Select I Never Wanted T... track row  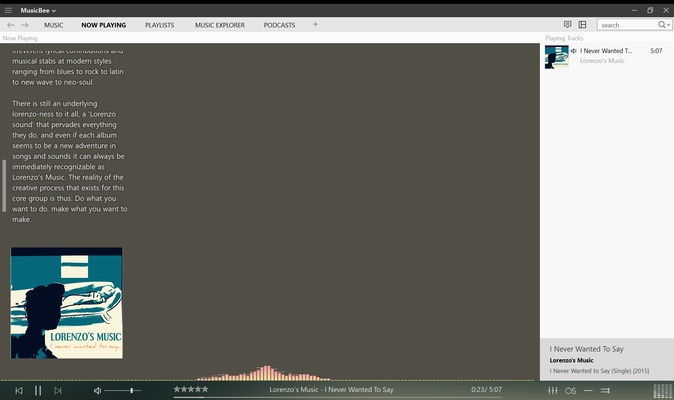coord(607,56)
